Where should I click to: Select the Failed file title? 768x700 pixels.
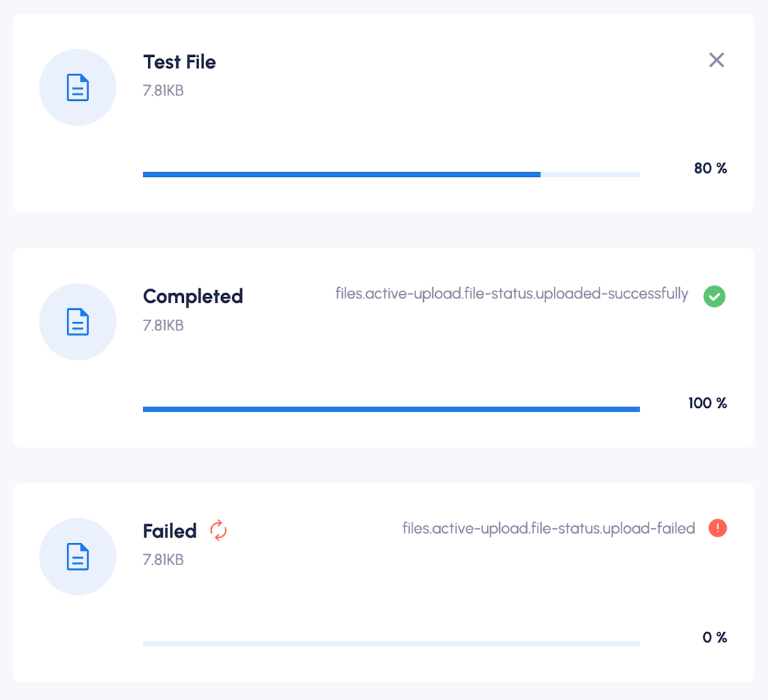pyautogui.click(x=170, y=531)
